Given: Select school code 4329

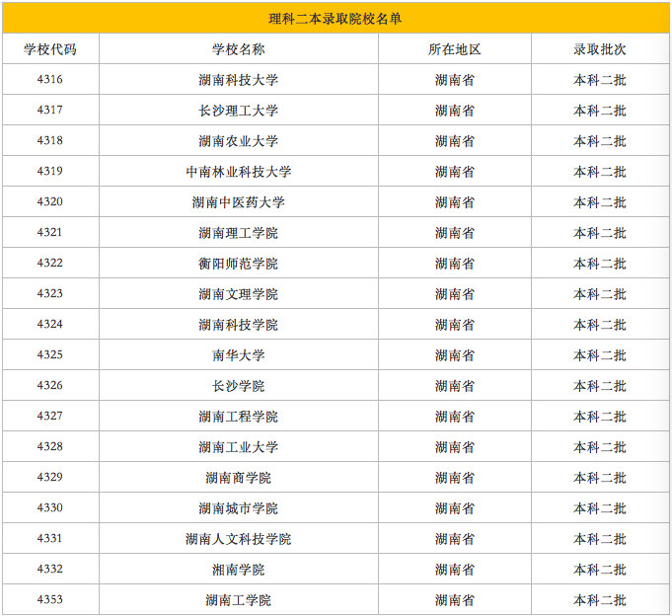Looking at the screenshot, I should (50, 477).
